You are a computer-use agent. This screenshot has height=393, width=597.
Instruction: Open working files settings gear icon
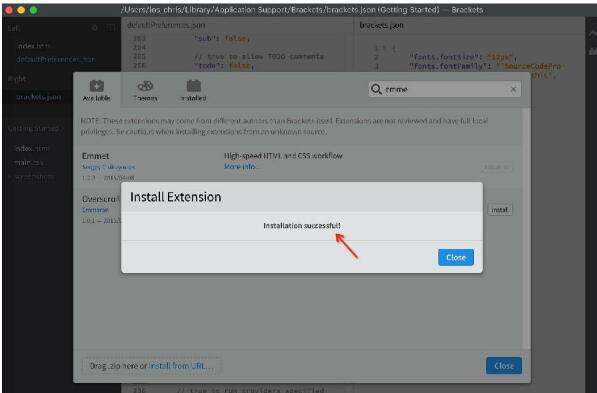pos(95,28)
